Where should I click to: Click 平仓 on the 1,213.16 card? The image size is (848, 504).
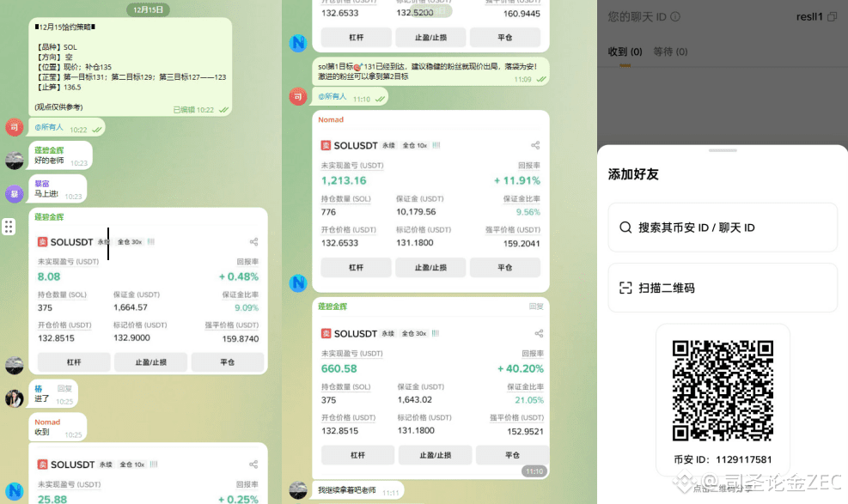505,267
